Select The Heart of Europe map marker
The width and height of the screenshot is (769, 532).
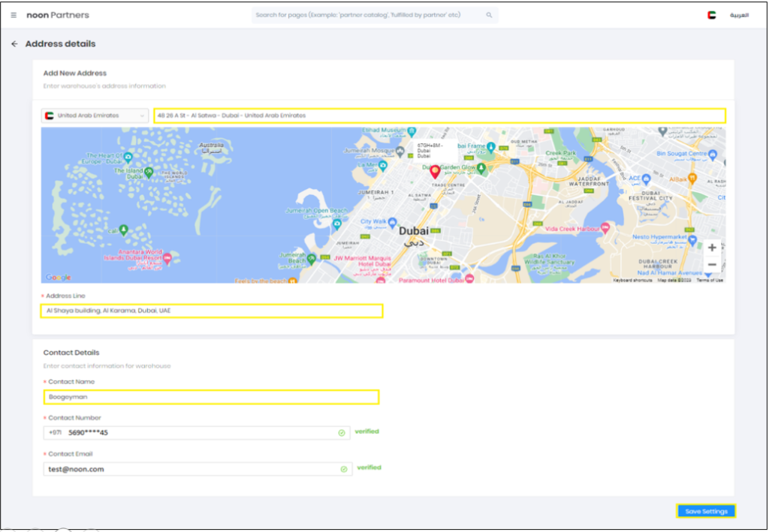tap(128, 158)
